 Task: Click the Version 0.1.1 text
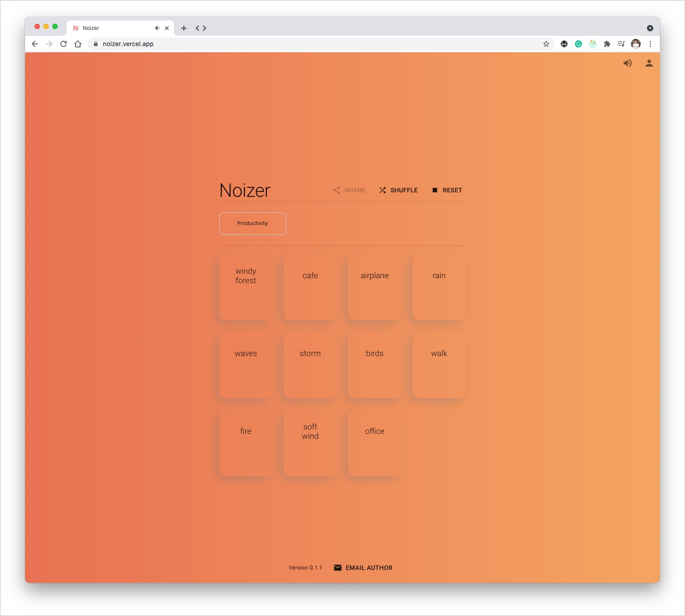pos(306,568)
